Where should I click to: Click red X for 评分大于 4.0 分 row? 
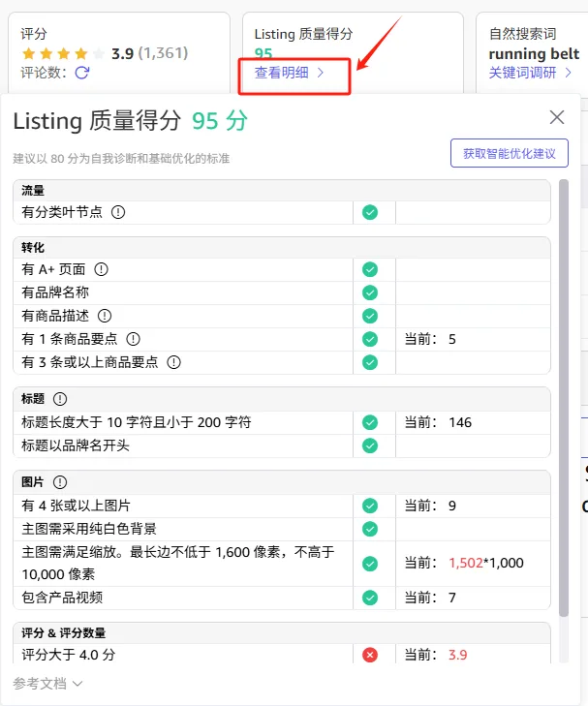[370, 655]
